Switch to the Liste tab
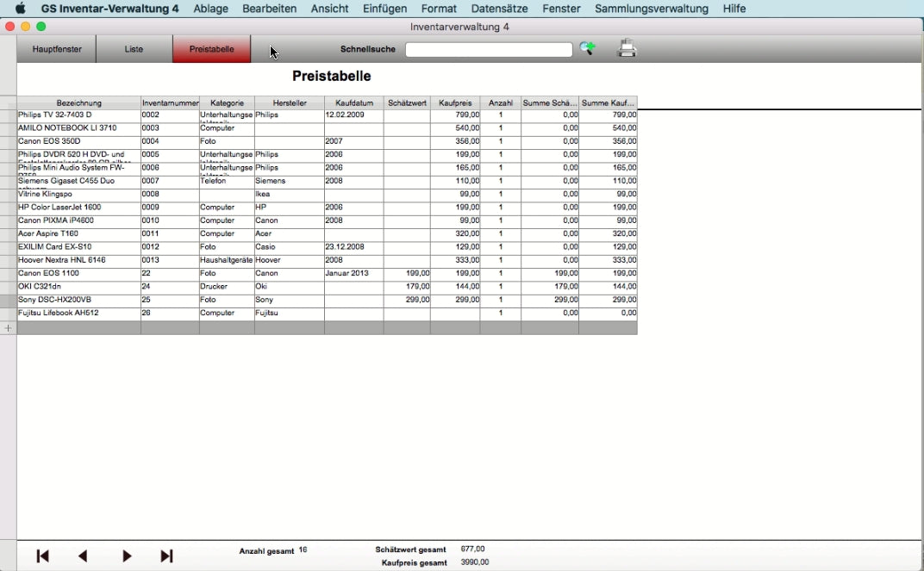The image size is (924, 571). coord(134,49)
